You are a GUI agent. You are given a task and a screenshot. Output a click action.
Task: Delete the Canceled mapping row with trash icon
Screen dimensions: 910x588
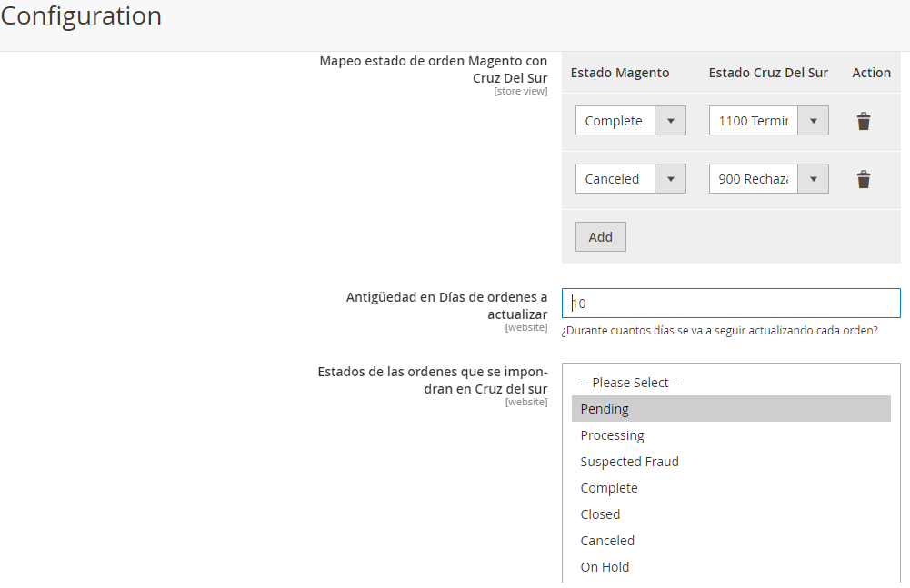pos(864,179)
